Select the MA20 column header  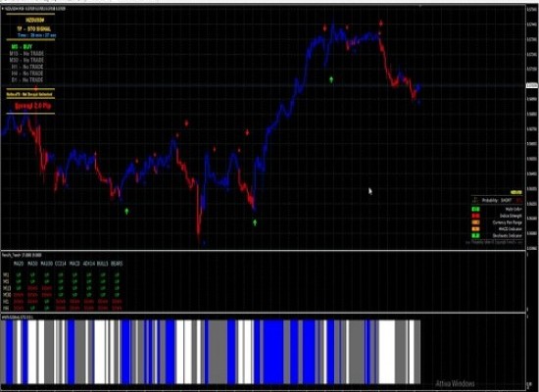pyautogui.click(x=19, y=264)
